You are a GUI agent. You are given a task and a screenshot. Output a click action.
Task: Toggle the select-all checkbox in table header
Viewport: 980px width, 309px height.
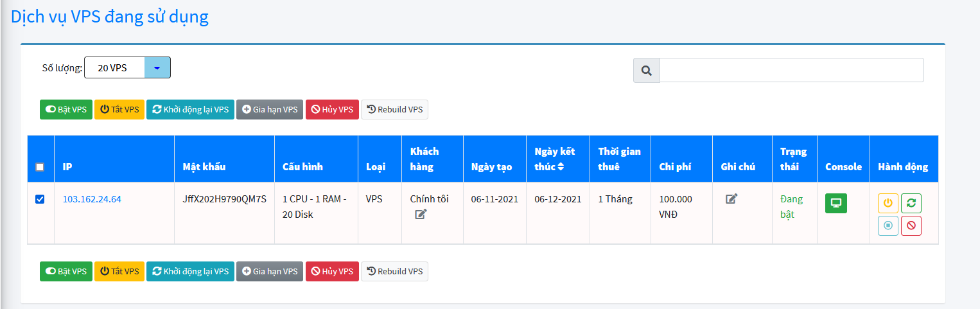tap(40, 167)
